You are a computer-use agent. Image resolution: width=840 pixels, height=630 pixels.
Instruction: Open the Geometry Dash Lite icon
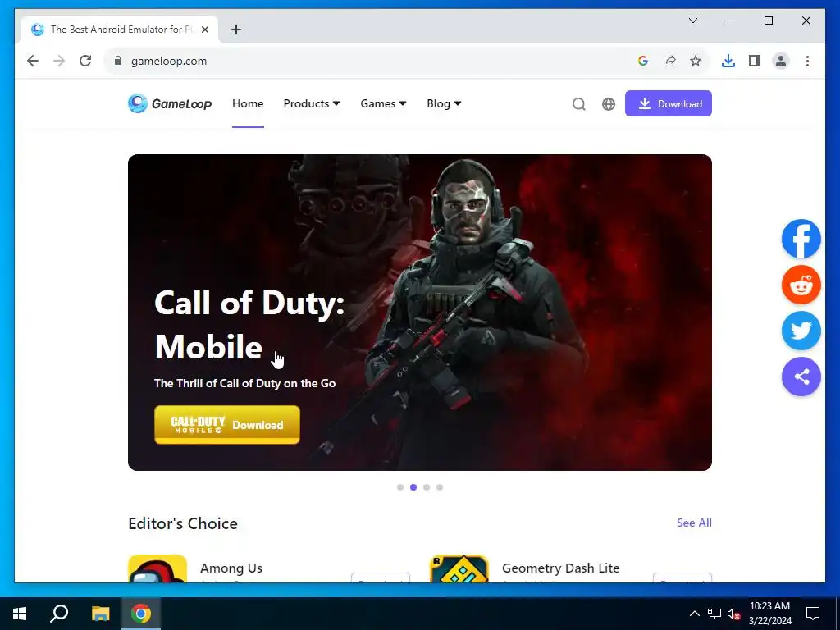click(459, 568)
